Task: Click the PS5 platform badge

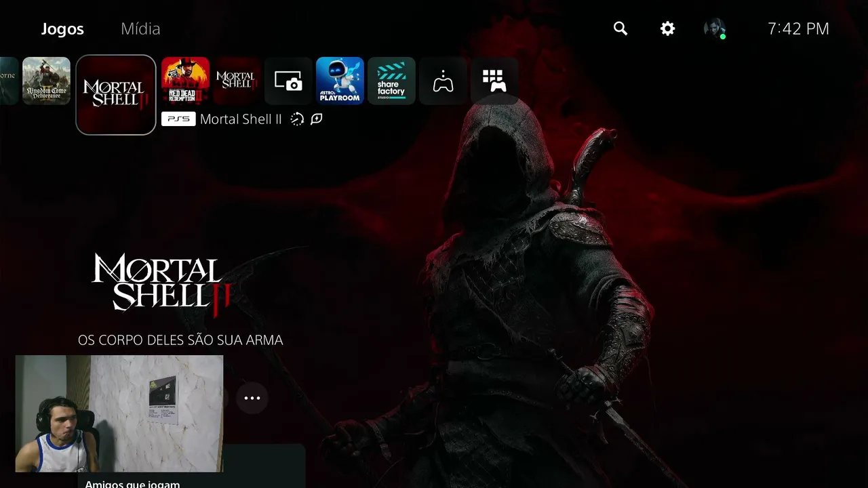Action: (178, 119)
